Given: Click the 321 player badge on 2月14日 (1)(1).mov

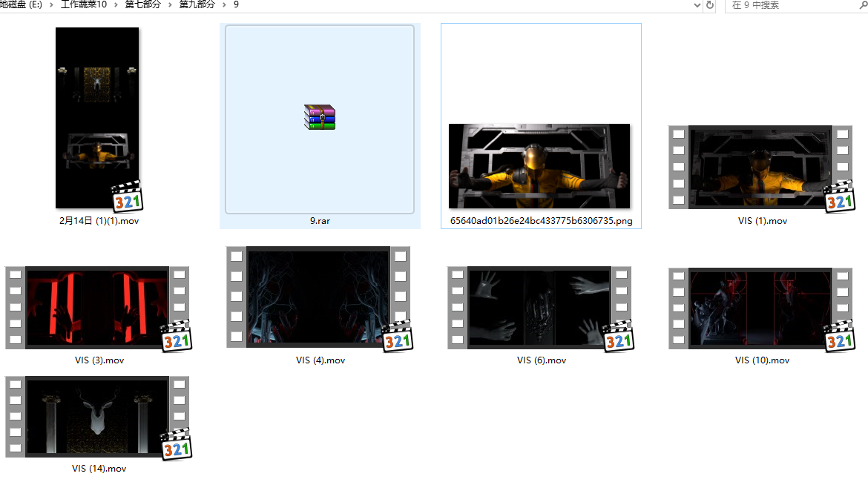Looking at the screenshot, I should (x=128, y=197).
